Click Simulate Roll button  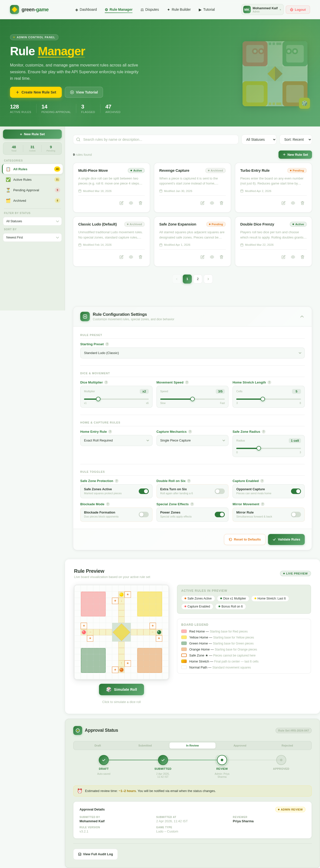pyautogui.click(x=121, y=689)
